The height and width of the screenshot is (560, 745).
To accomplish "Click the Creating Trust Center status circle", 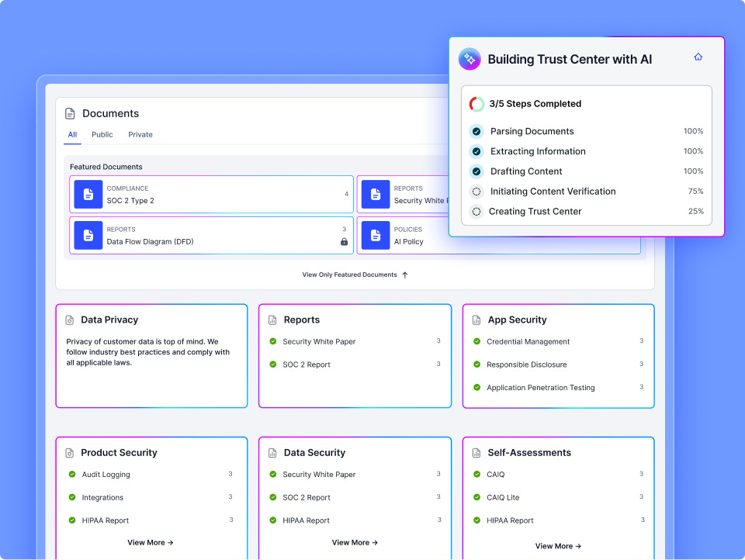I will (476, 212).
